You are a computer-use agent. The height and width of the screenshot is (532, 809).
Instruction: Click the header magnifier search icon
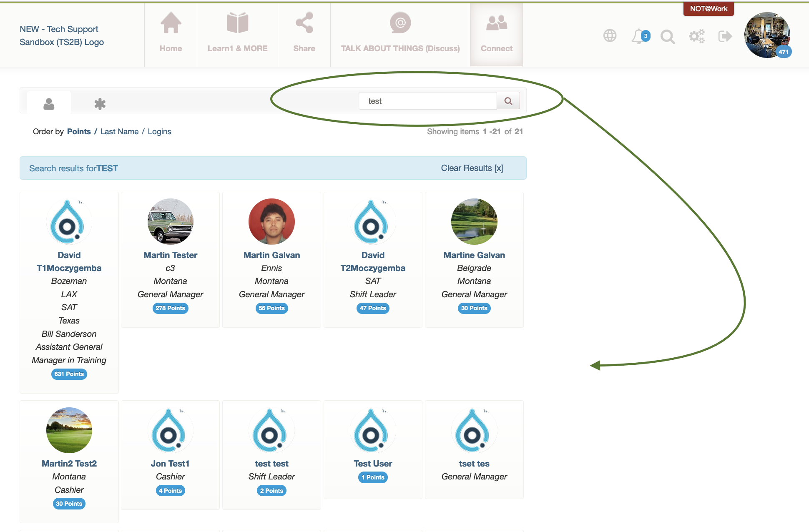(667, 37)
